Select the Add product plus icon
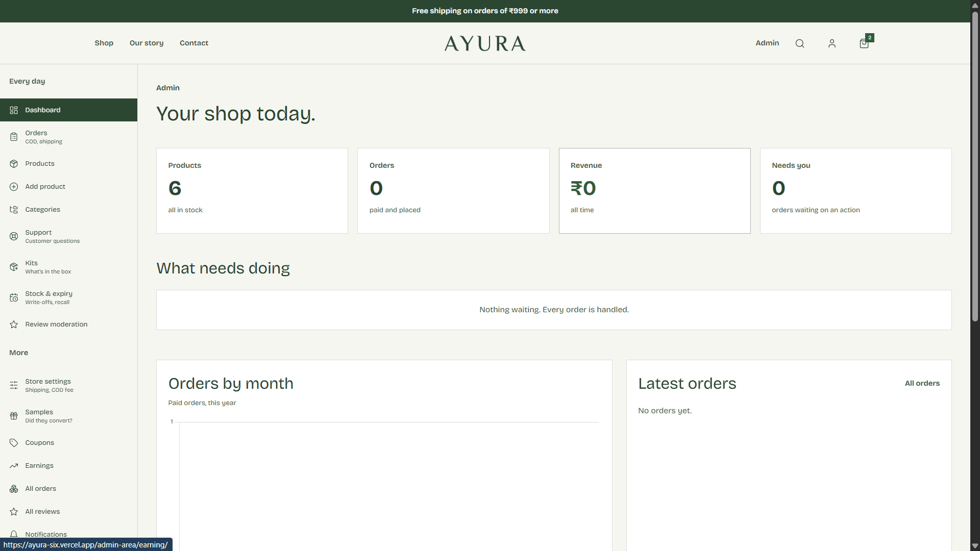Image resolution: width=980 pixels, height=551 pixels. pyautogui.click(x=14, y=187)
